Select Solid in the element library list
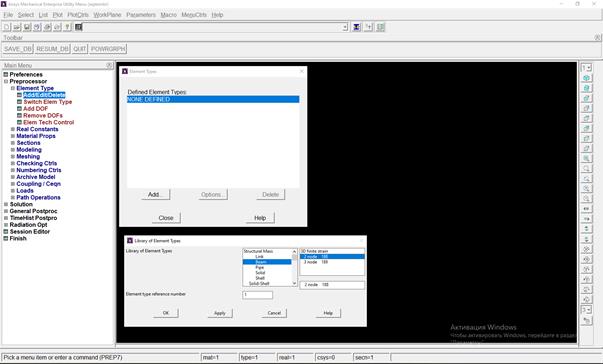 [x=260, y=273]
